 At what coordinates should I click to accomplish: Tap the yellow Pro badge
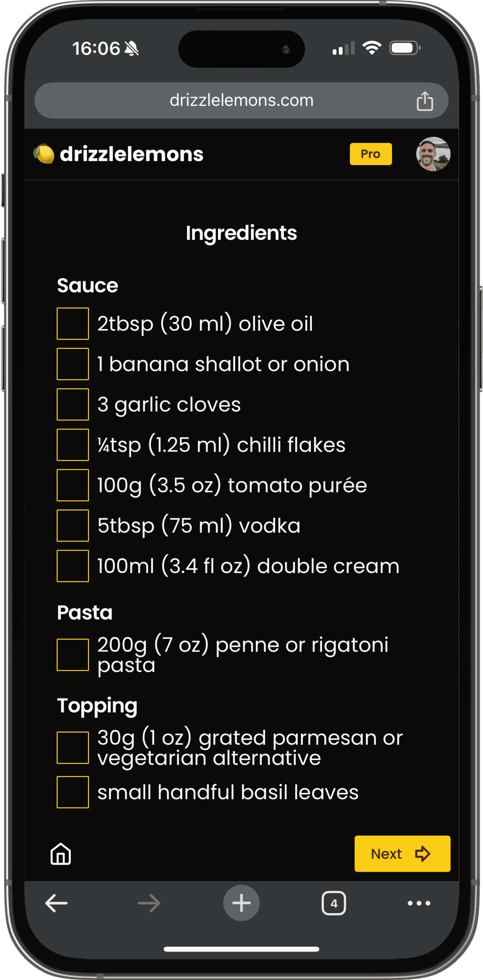tap(370, 154)
